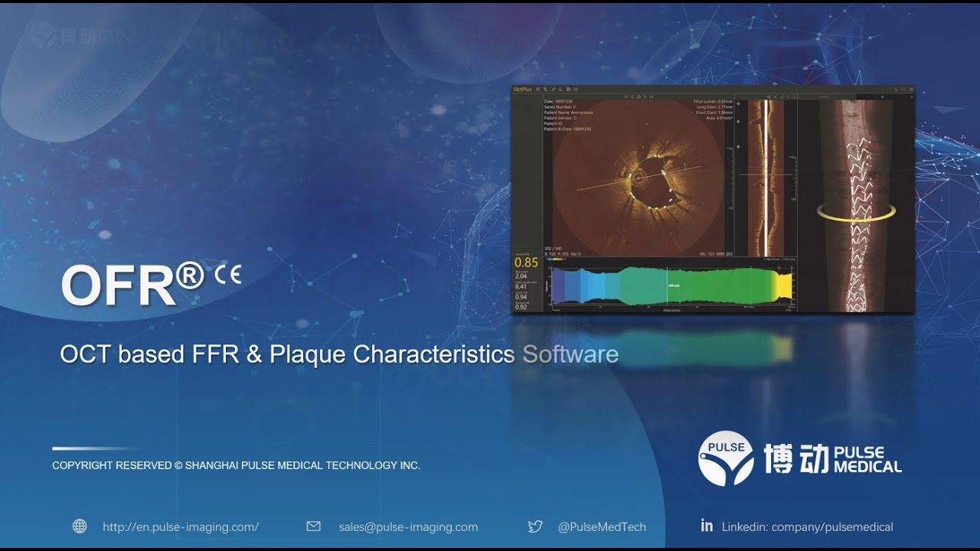Click the LinkedIn "in" icon
The height and width of the screenshot is (551, 980).
click(x=707, y=525)
